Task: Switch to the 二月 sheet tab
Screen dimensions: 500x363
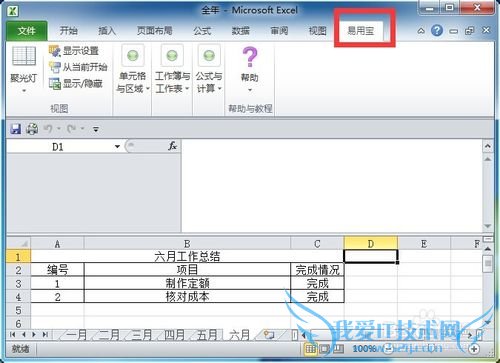Action: pos(109,335)
